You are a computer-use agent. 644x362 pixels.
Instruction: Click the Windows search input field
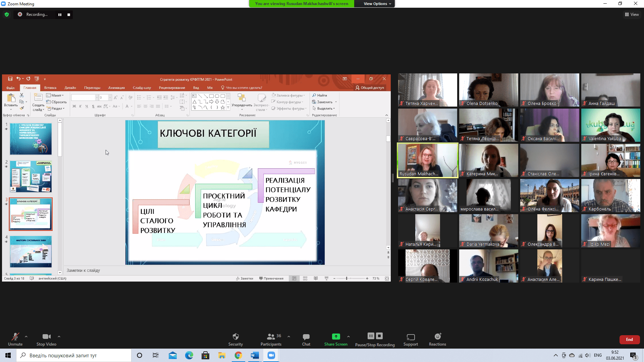click(x=74, y=355)
